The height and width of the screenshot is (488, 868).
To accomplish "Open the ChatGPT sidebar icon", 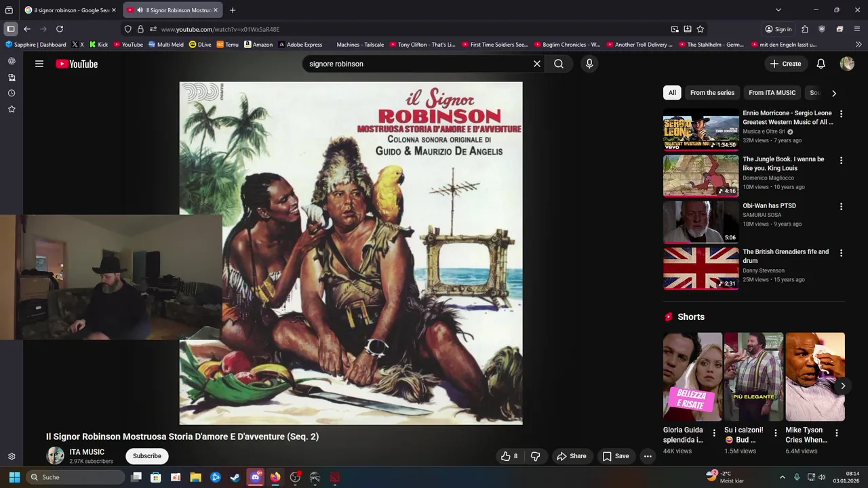I will [12, 61].
